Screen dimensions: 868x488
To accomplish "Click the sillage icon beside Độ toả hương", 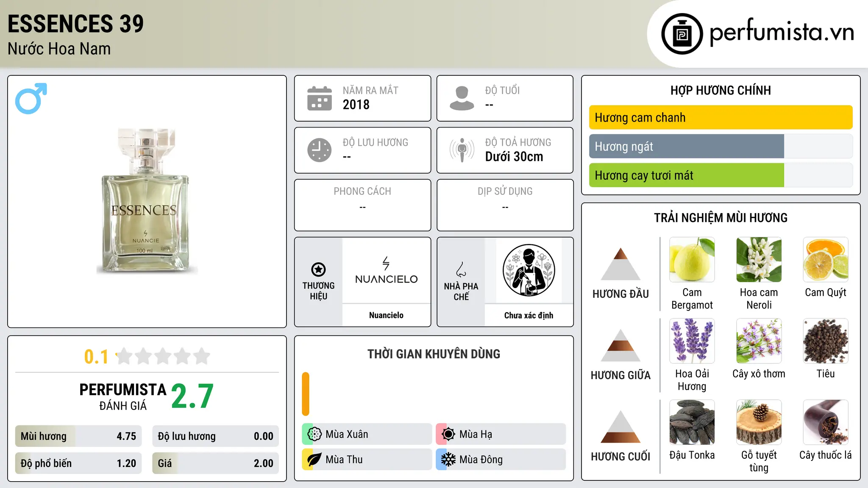I will pos(462,150).
